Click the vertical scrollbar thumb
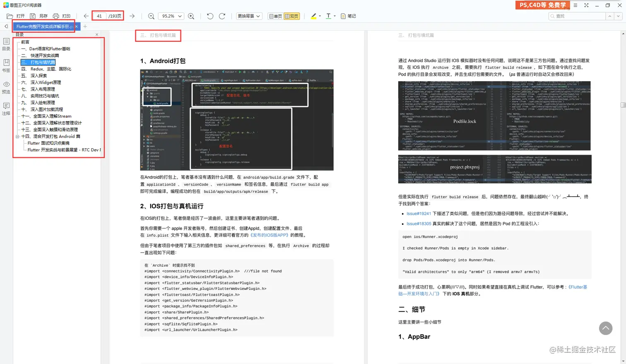 point(623,105)
